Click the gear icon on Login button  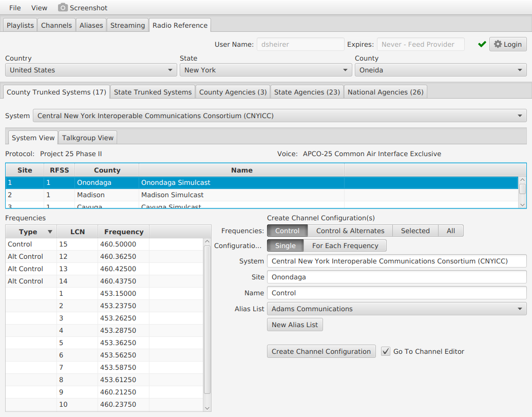pos(498,44)
